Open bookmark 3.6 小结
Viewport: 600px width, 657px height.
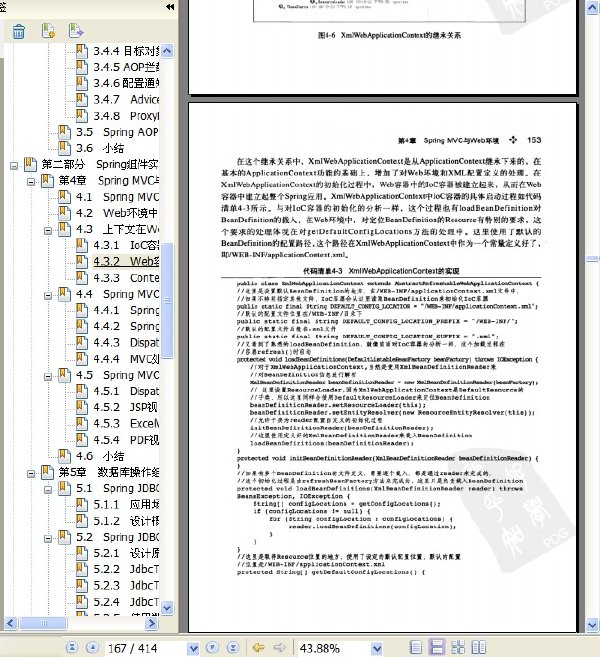coord(100,148)
